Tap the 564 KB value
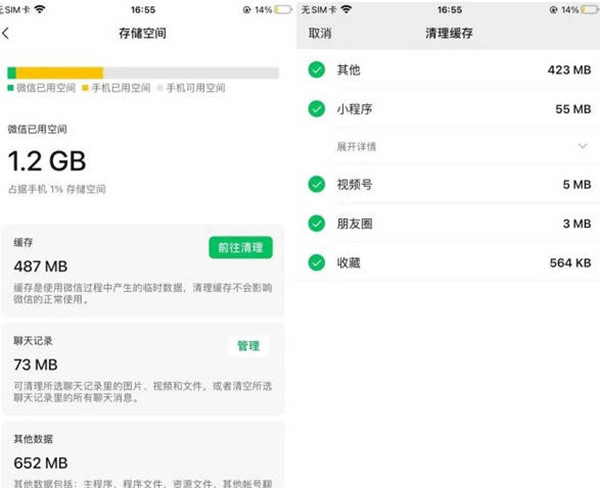 [571, 263]
